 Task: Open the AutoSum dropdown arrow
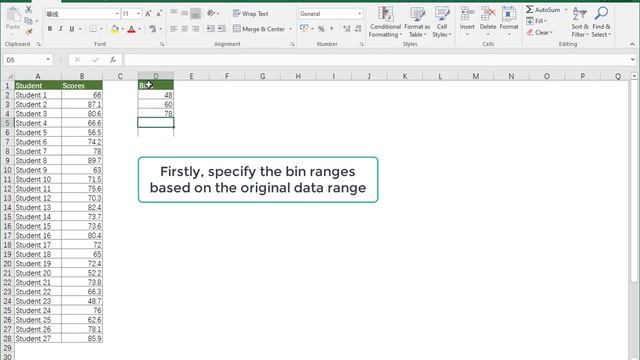pos(566,9)
